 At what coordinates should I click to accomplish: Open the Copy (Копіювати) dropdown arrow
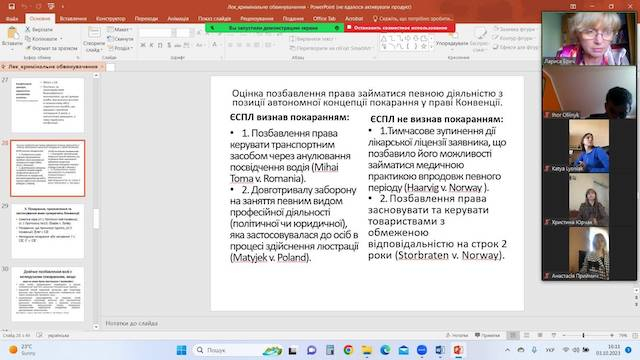click(61, 39)
